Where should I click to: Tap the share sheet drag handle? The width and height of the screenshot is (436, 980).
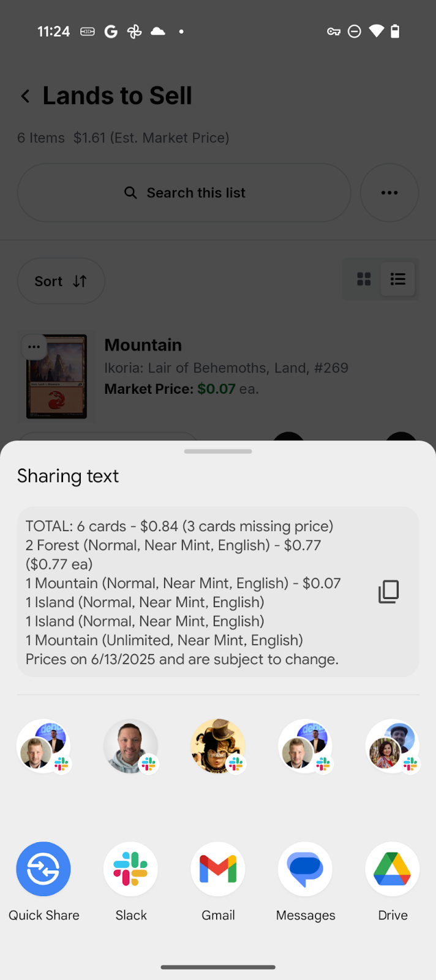[218, 451]
